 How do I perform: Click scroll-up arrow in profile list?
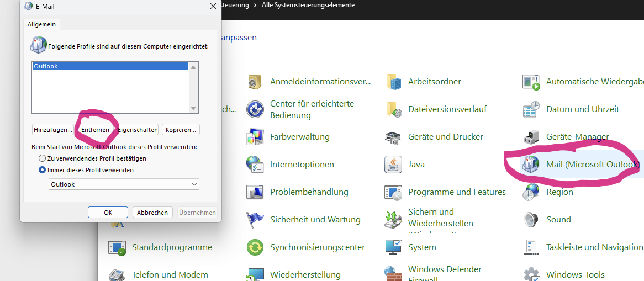coord(193,67)
